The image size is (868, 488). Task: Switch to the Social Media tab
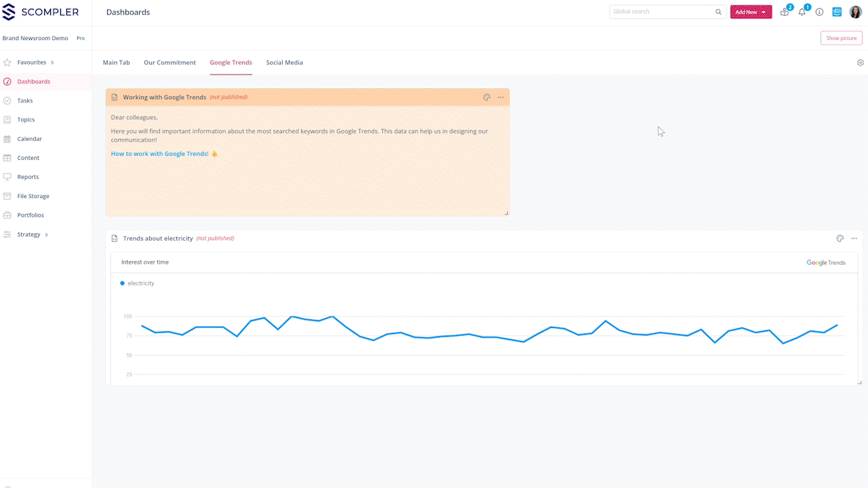tap(284, 62)
